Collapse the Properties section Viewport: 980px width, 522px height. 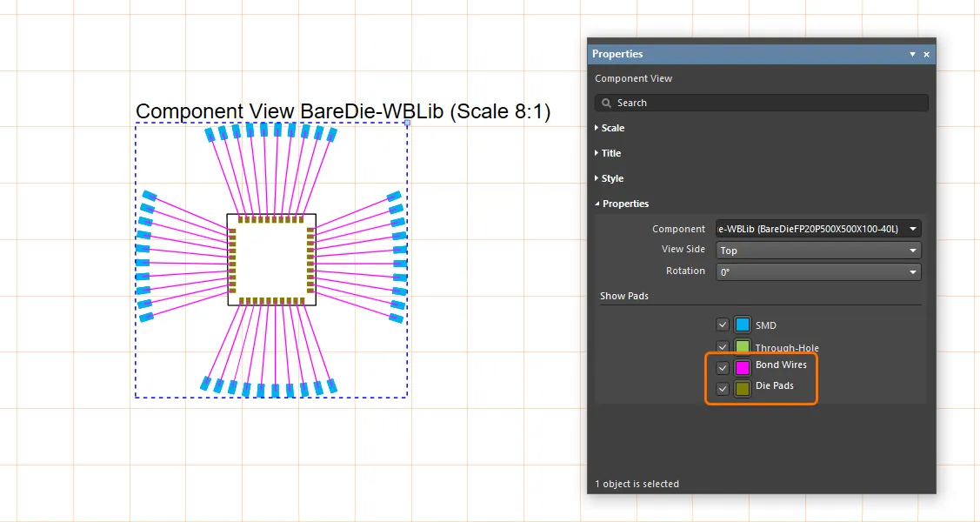(x=624, y=204)
